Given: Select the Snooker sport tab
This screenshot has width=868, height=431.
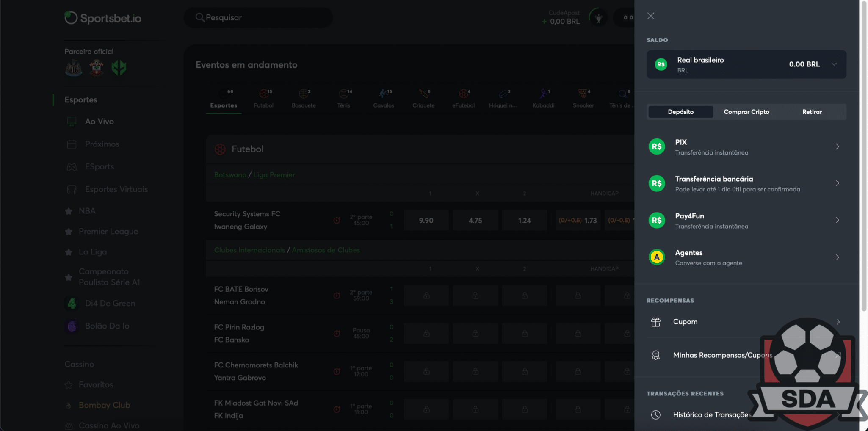Looking at the screenshot, I should (x=583, y=99).
